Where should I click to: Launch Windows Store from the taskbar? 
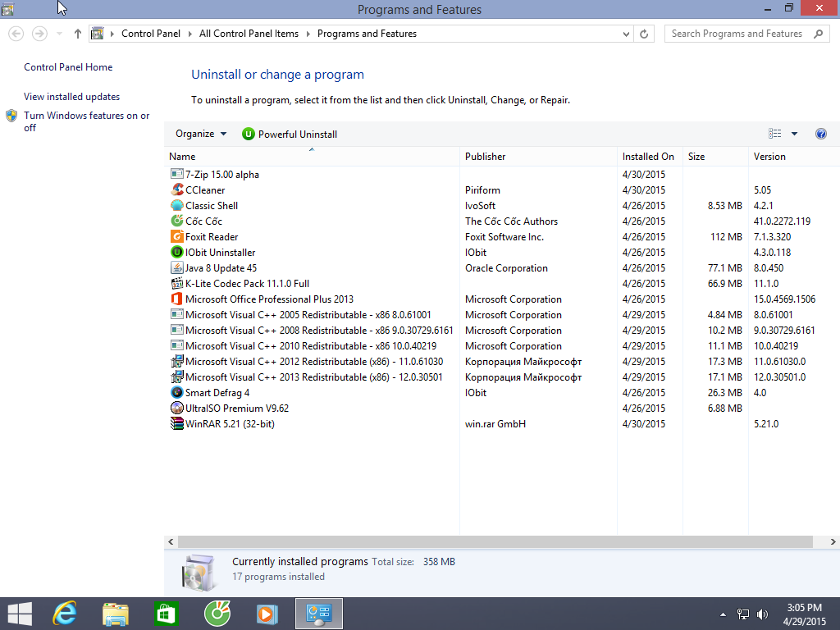coord(166,614)
